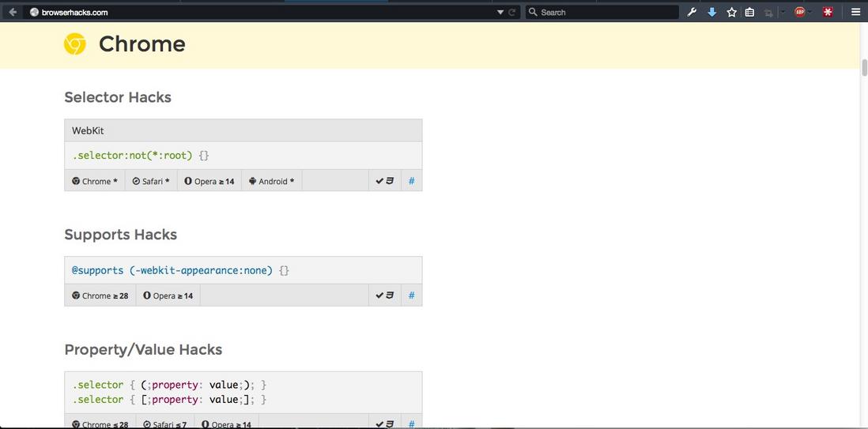Viewport: 868px width, 429px height.
Task: Select the [;property: value;] code line
Action: [x=169, y=399]
